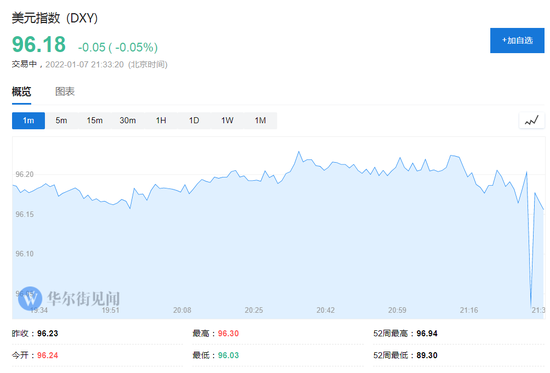Select the 15m interval
The image size is (550, 373).
[95, 121]
